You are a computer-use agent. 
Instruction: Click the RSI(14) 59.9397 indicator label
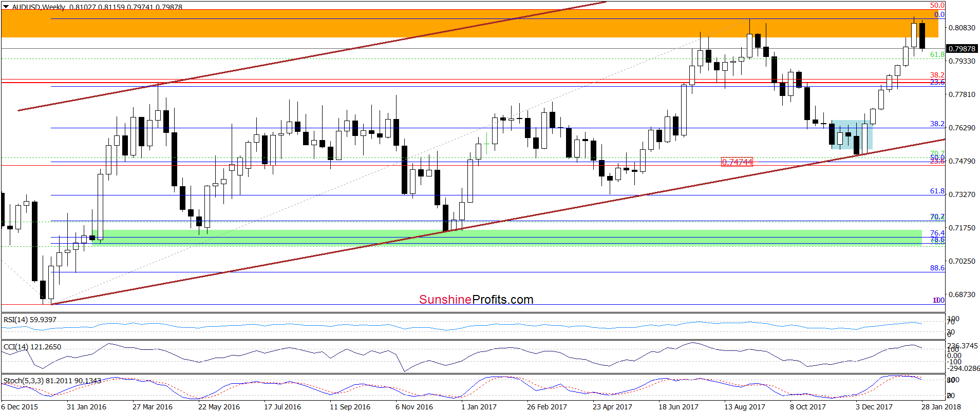point(30,320)
